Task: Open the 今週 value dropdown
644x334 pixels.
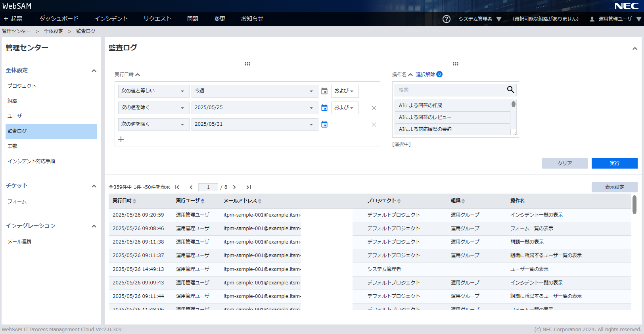Action: click(x=254, y=91)
